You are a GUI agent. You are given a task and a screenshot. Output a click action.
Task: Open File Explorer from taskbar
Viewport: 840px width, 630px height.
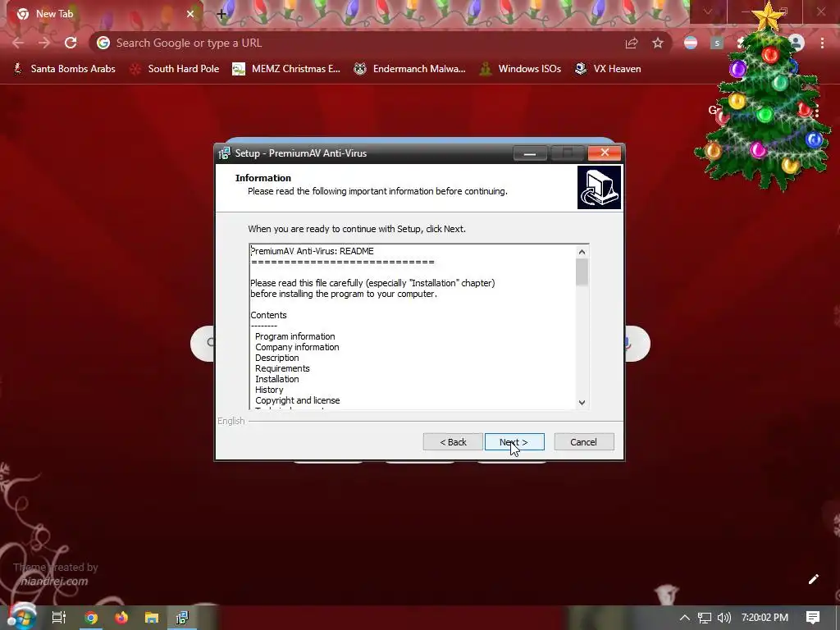click(x=152, y=618)
